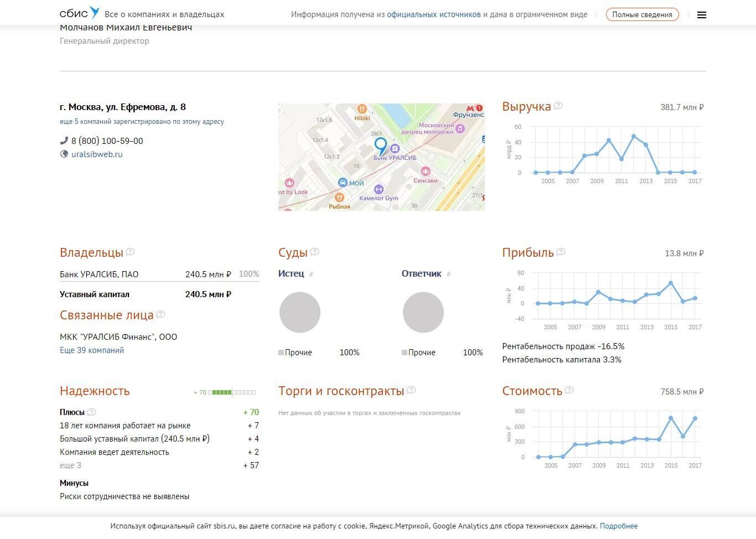
Task: Click the МОЙ car wash marker on map
Action: click(x=343, y=183)
